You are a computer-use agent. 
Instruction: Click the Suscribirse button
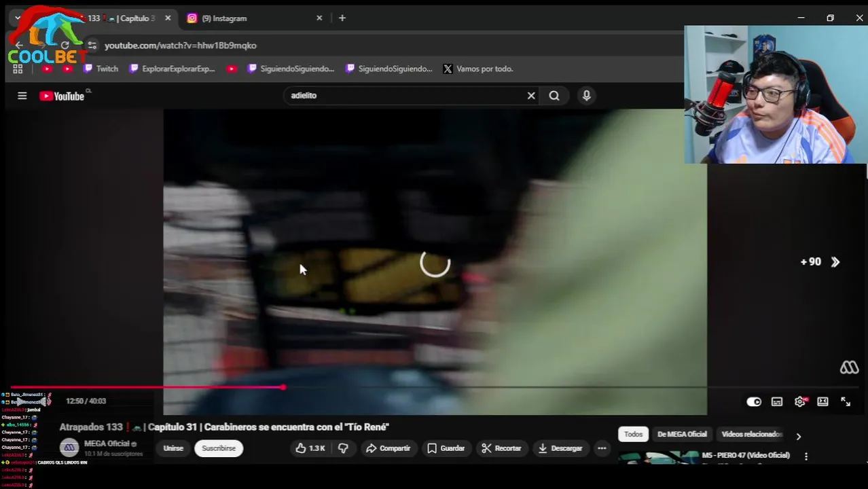click(219, 448)
